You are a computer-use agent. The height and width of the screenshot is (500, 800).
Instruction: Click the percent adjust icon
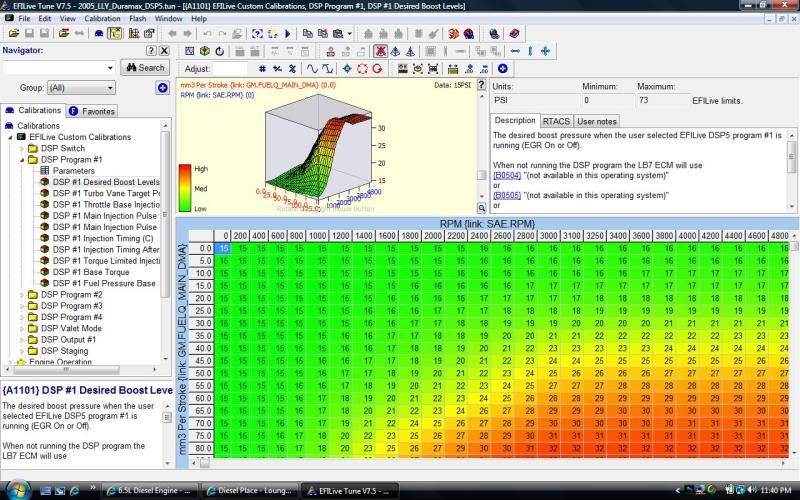(x=292, y=68)
